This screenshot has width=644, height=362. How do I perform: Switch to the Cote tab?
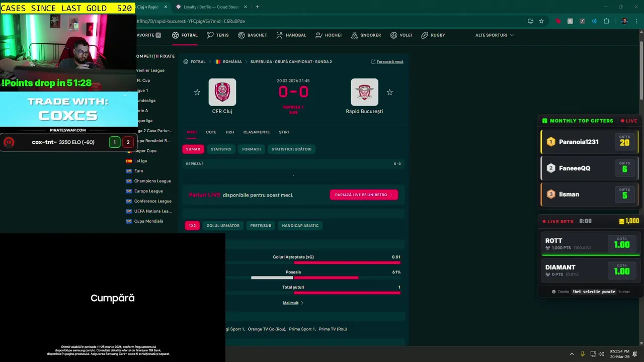click(x=211, y=132)
